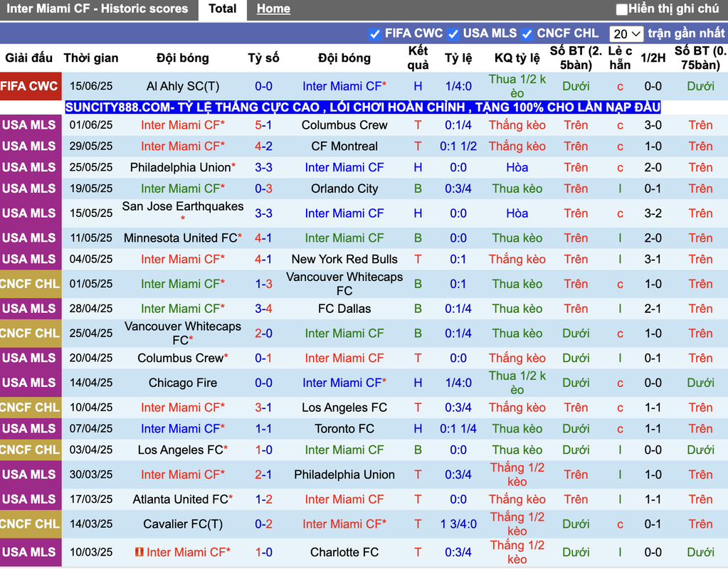Click the USA MLS label on 01/06/25
This screenshot has height=569, width=728.
pyautogui.click(x=30, y=125)
